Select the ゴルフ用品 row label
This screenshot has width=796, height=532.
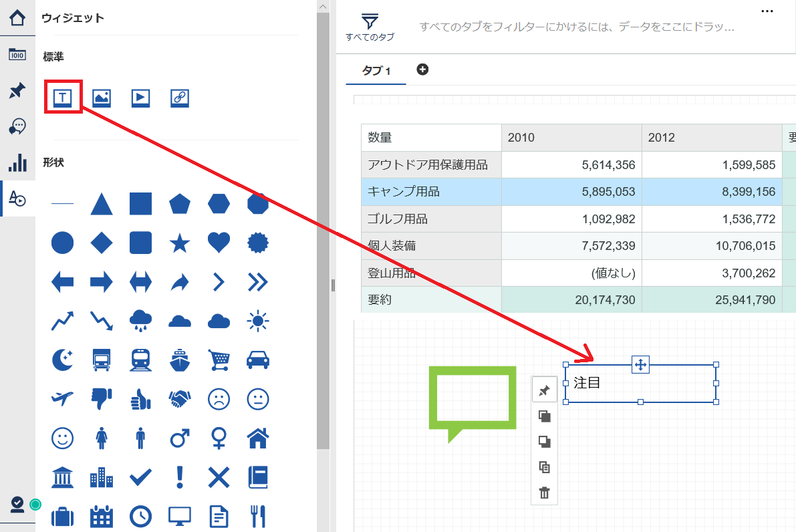(x=432, y=219)
